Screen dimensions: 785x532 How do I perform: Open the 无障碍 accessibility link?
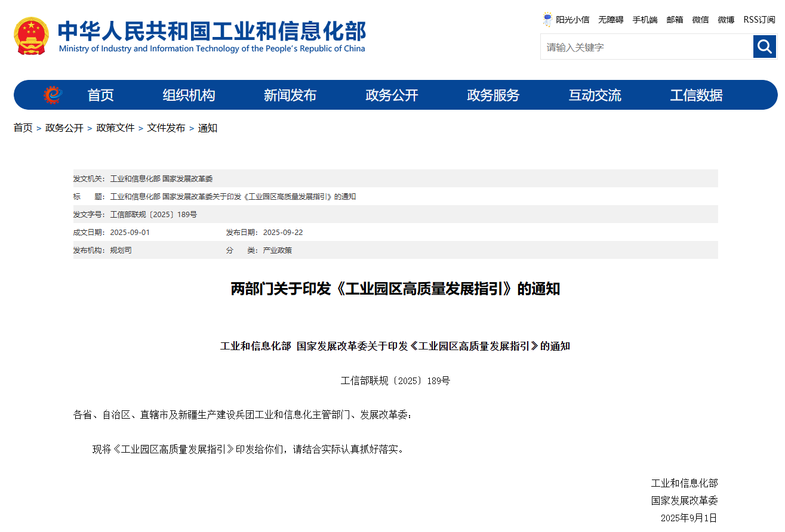click(x=611, y=20)
